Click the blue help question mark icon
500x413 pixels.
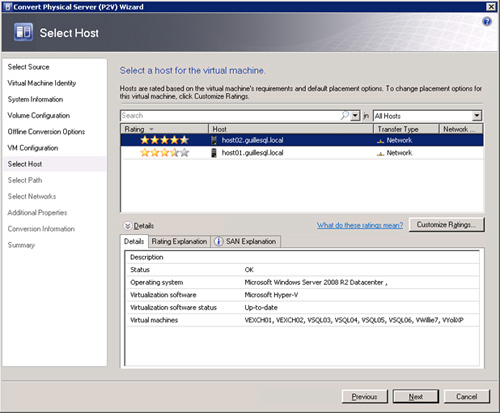[x=487, y=22]
